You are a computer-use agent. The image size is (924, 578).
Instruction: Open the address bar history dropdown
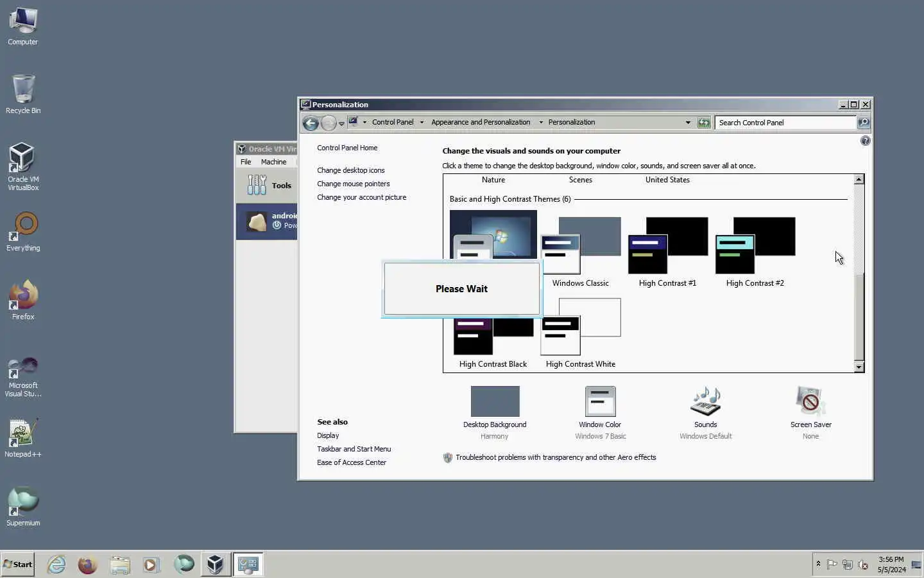688,122
